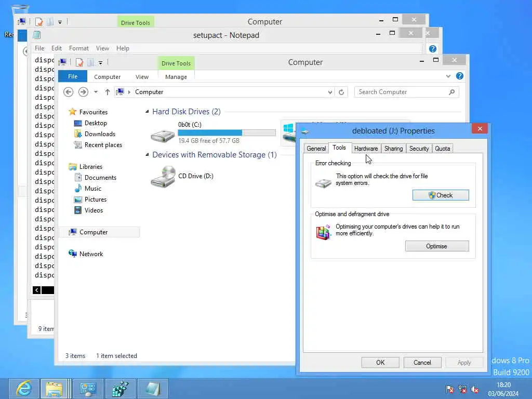532x399 pixels.
Task: Click the search magnifier icon
Action: (451, 92)
